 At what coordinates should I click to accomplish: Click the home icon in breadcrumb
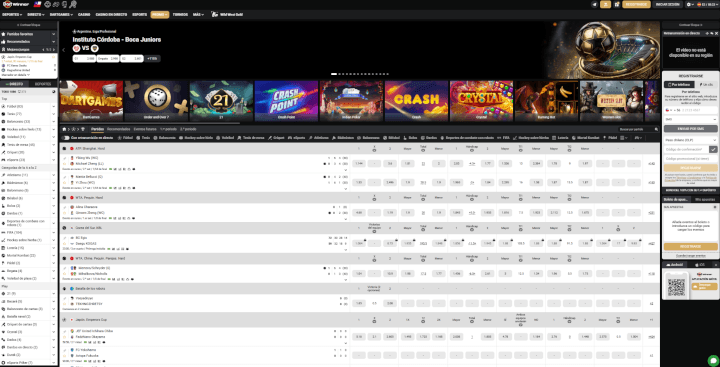click(x=64, y=130)
